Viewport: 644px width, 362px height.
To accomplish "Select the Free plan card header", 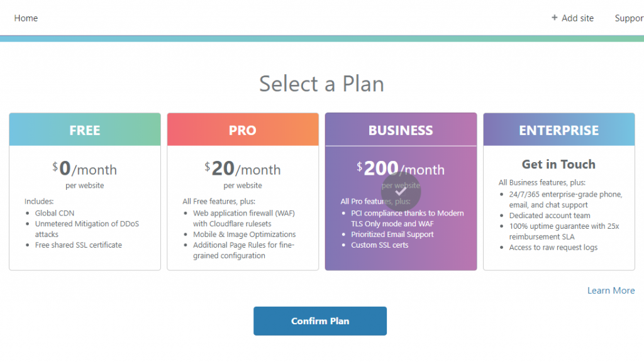I will coord(85,129).
